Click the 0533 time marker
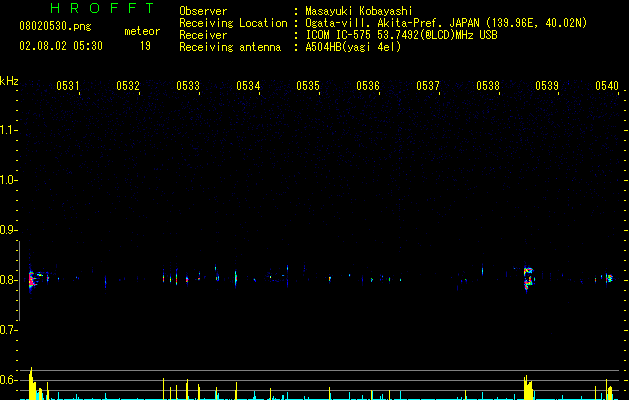The height and width of the screenshot is (400, 629). coord(188,86)
